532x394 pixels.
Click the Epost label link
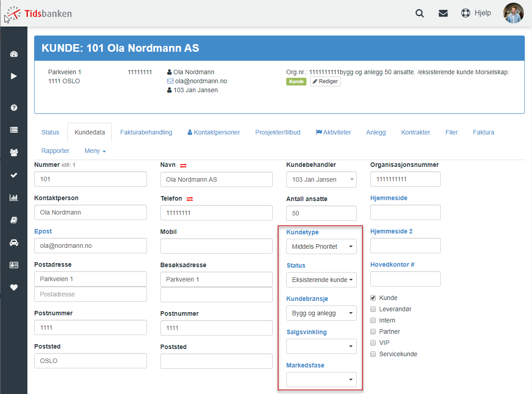pos(43,231)
